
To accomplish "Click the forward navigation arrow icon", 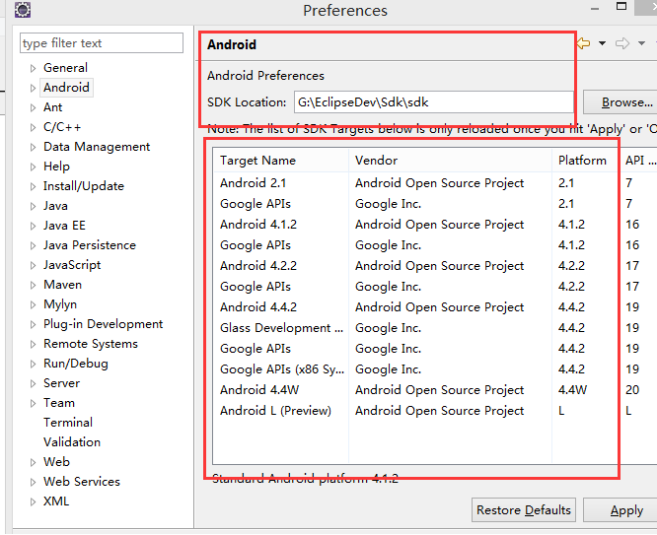I will point(622,43).
